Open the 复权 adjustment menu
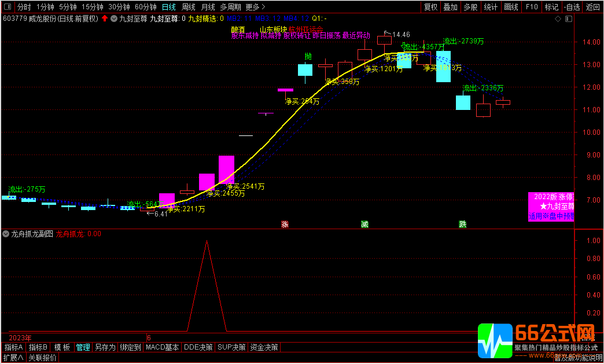The width and height of the screenshot is (604, 364). pos(430,7)
